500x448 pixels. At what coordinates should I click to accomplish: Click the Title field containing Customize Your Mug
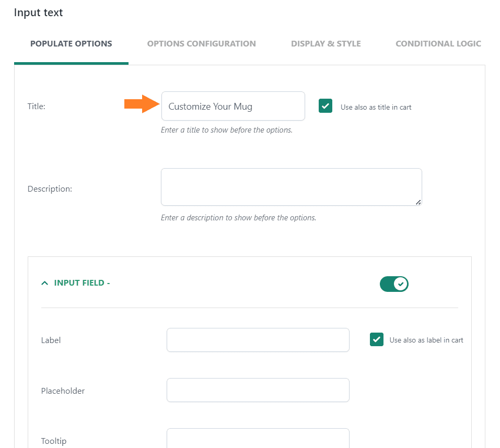(x=233, y=106)
